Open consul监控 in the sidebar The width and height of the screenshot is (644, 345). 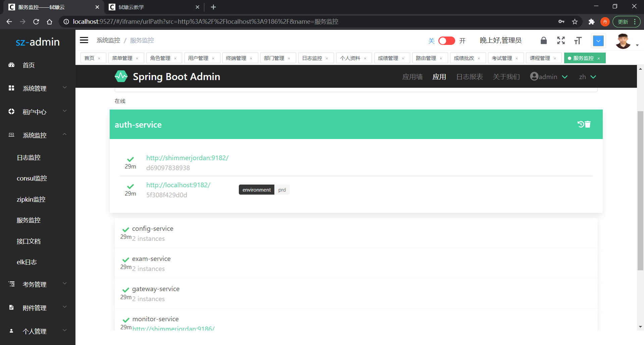[x=32, y=178]
